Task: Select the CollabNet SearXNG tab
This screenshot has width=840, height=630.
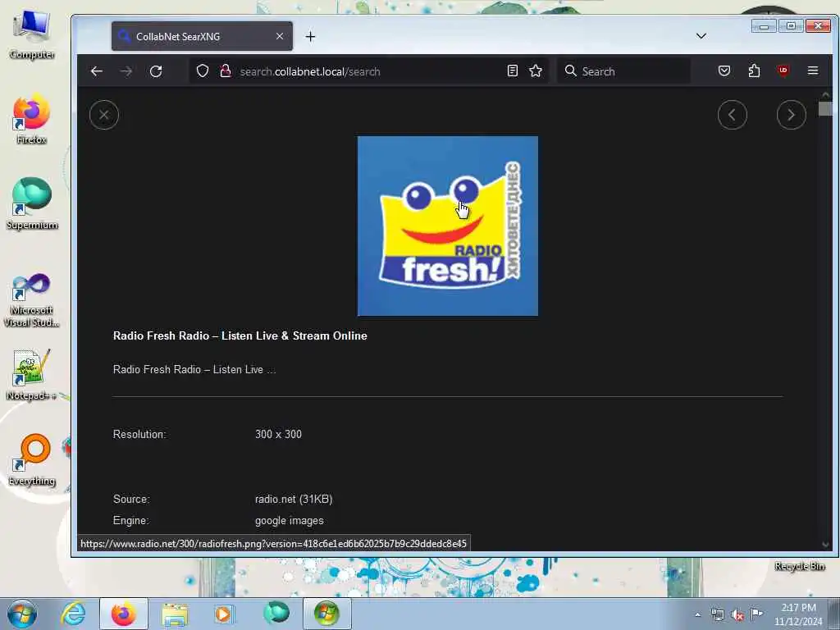Action: coord(202,36)
